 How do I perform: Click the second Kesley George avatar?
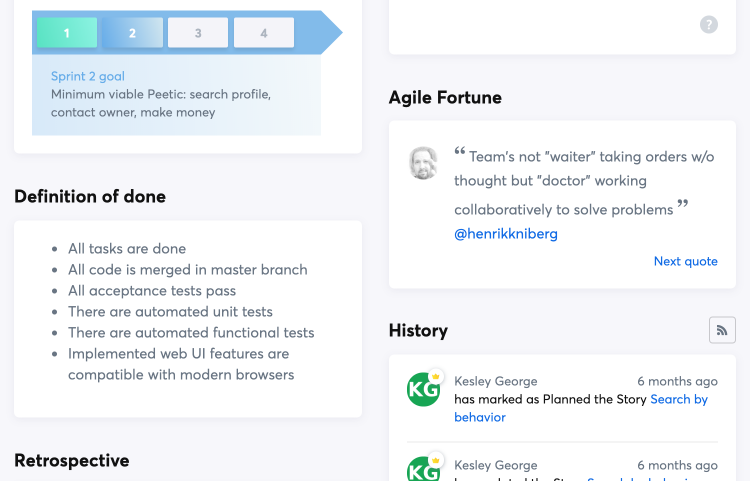pyautogui.click(x=424, y=470)
